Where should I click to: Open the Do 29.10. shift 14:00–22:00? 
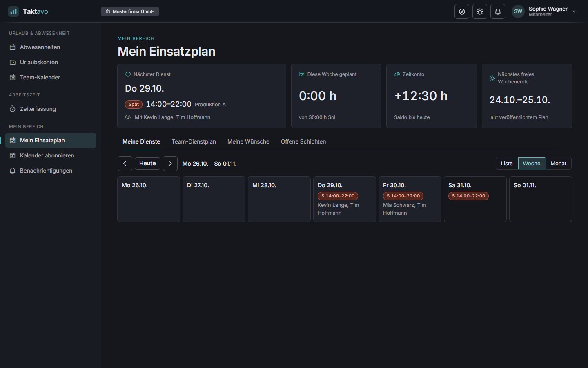pos(338,196)
